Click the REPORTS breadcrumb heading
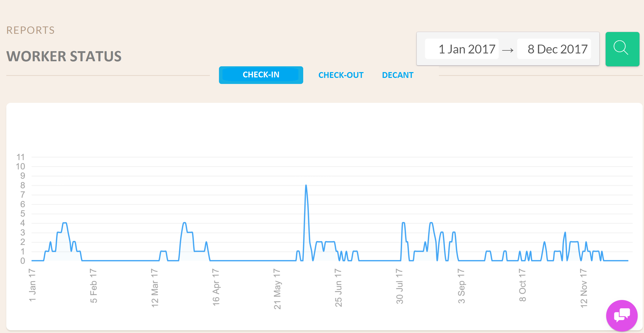 click(31, 30)
